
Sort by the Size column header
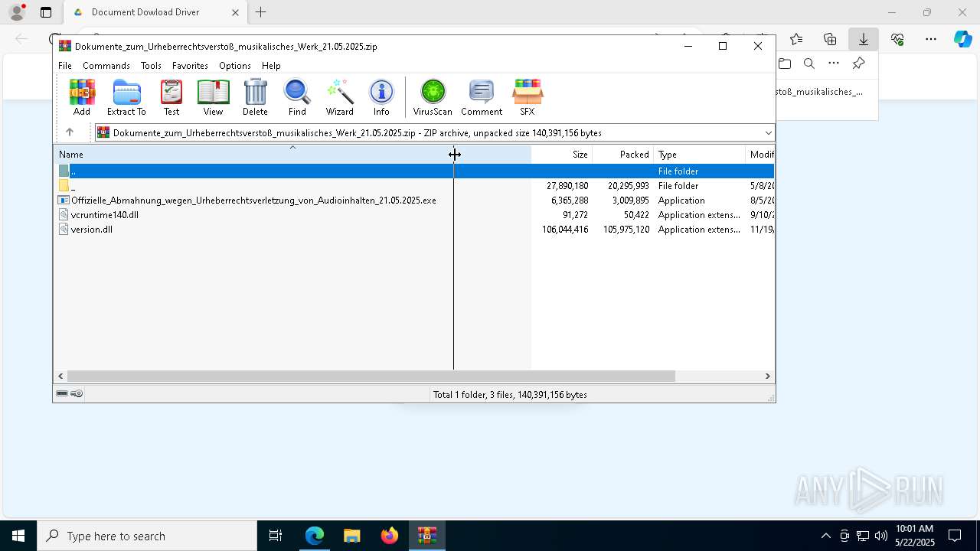[561, 155]
